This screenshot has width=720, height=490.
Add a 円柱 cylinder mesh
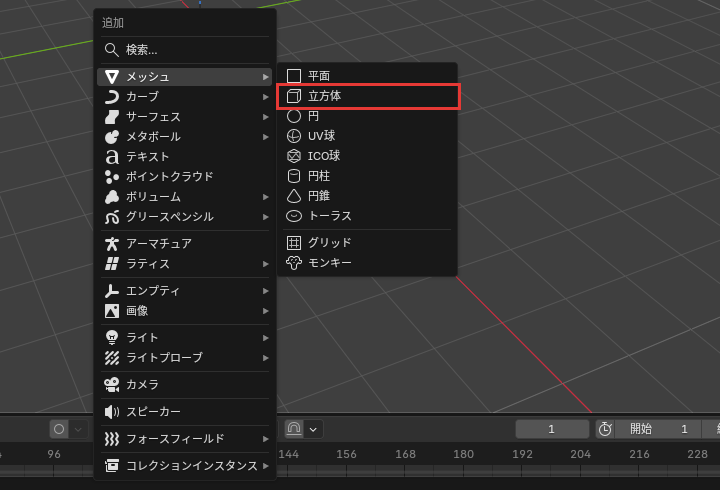(x=367, y=176)
